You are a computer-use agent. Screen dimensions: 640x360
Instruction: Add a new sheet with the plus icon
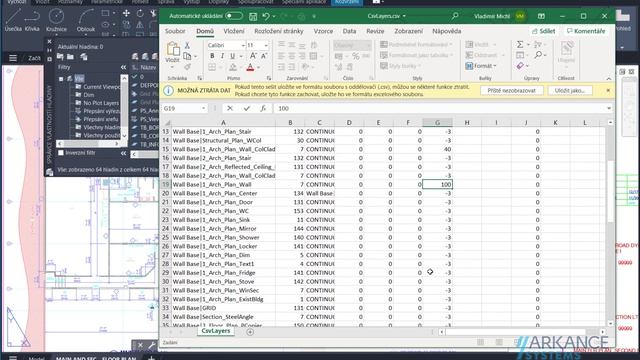point(250,332)
